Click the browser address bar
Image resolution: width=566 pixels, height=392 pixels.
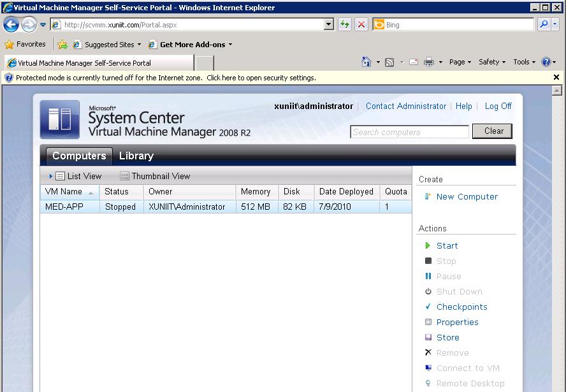click(x=187, y=25)
